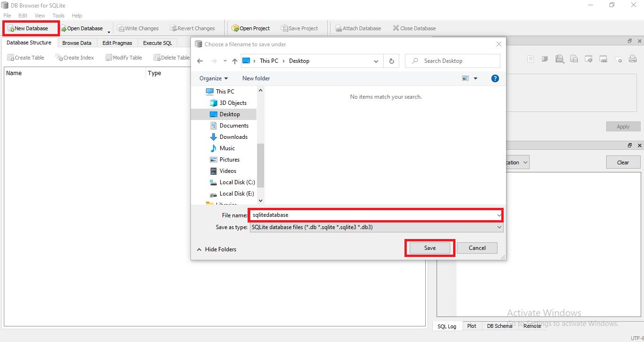Click the Create Index button
Viewport: 644px width, 342px height.
75,58
